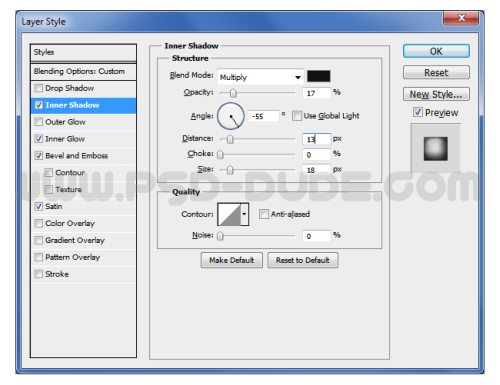The width and height of the screenshot is (500, 385).
Task: Click the black shadow color swatch
Action: pos(318,76)
